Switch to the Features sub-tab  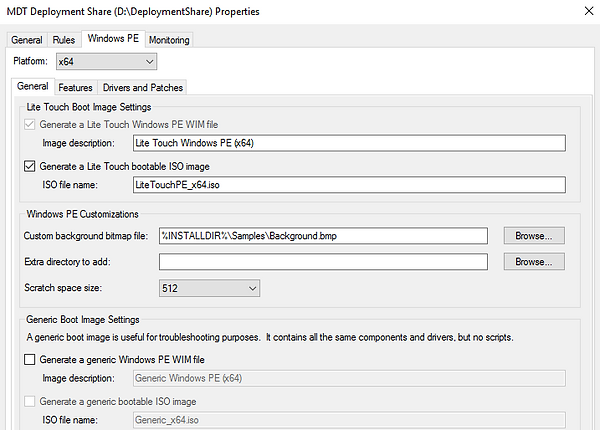point(75,88)
